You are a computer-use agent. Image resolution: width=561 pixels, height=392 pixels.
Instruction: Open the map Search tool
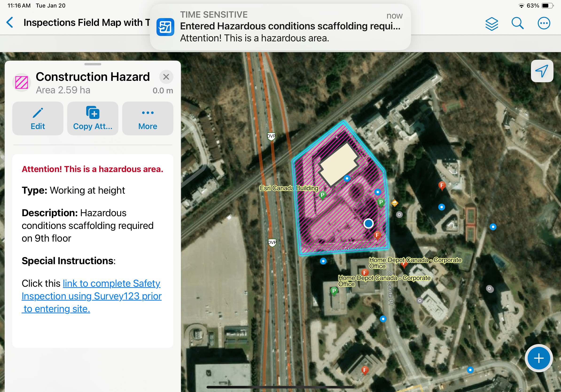coord(517,23)
